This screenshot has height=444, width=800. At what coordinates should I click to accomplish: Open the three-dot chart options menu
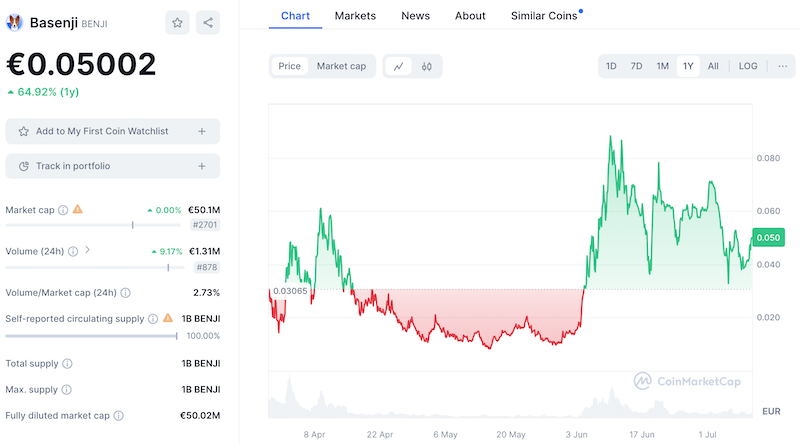[x=782, y=66]
